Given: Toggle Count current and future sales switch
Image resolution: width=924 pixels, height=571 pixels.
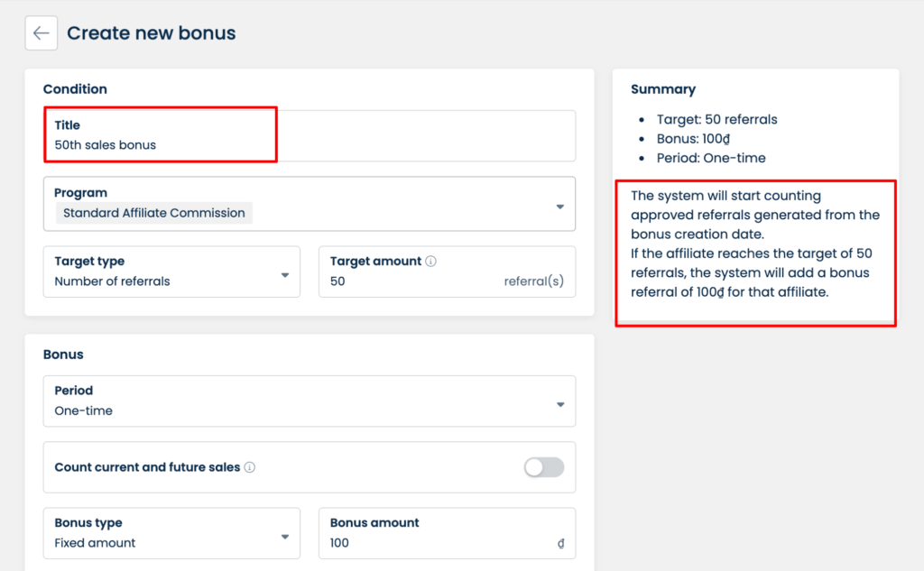Looking at the screenshot, I should [x=544, y=467].
